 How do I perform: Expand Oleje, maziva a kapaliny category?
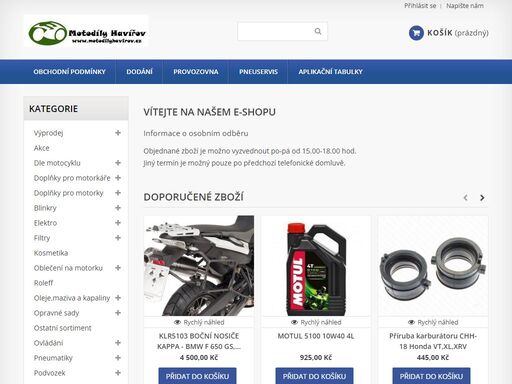[118, 298]
